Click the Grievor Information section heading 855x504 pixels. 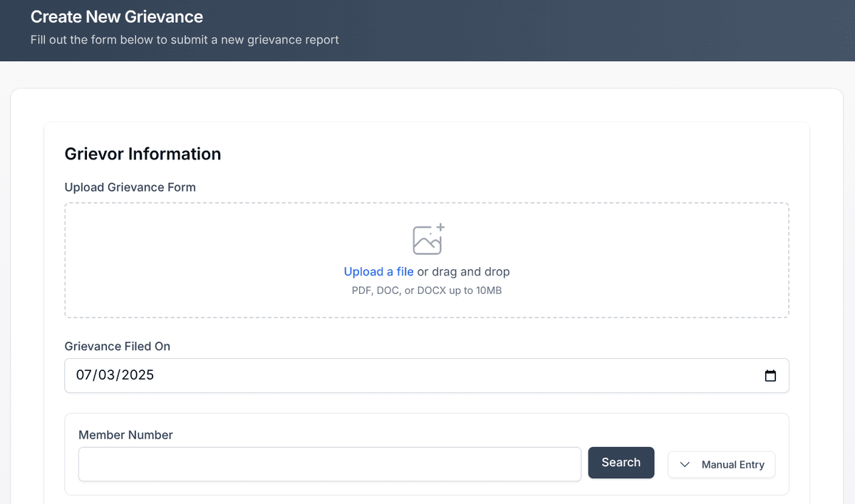tap(142, 154)
